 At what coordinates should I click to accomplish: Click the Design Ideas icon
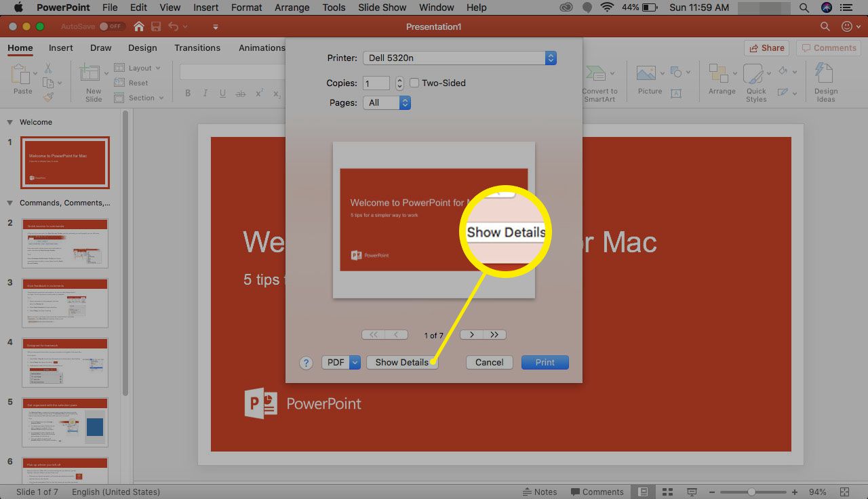click(824, 75)
